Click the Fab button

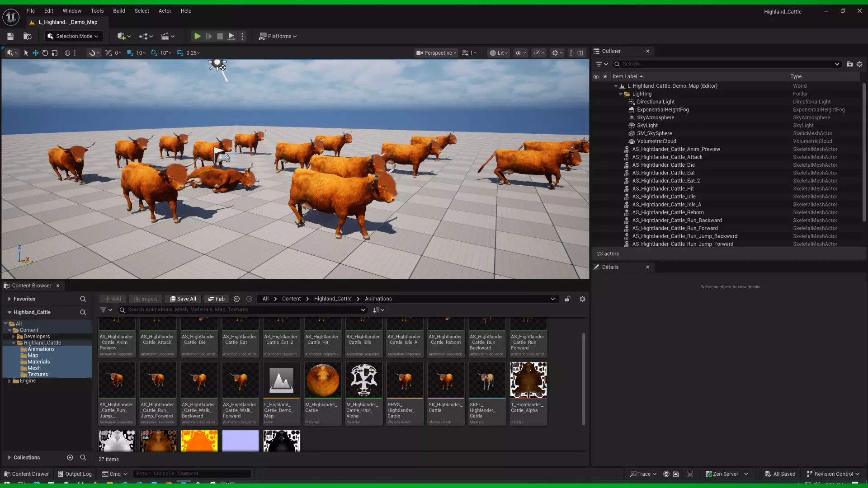click(x=216, y=299)
